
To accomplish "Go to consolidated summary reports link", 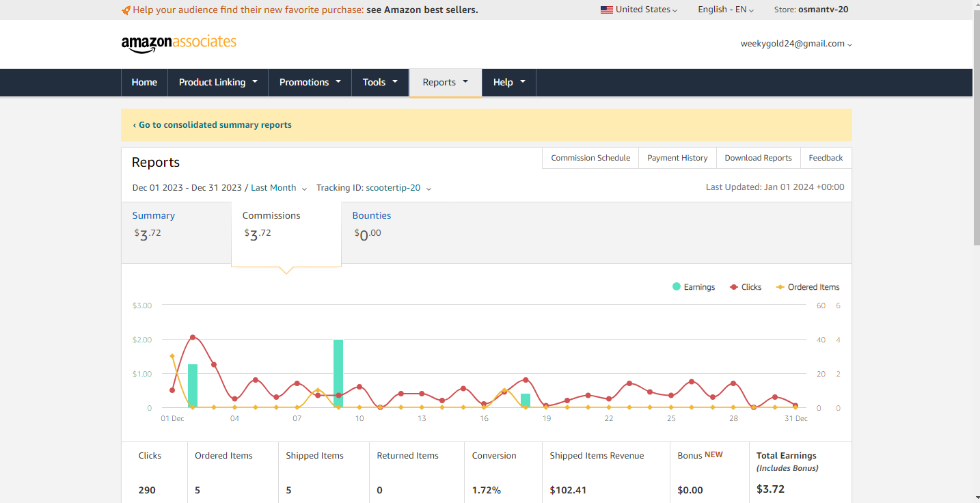I will coord(213,125).
